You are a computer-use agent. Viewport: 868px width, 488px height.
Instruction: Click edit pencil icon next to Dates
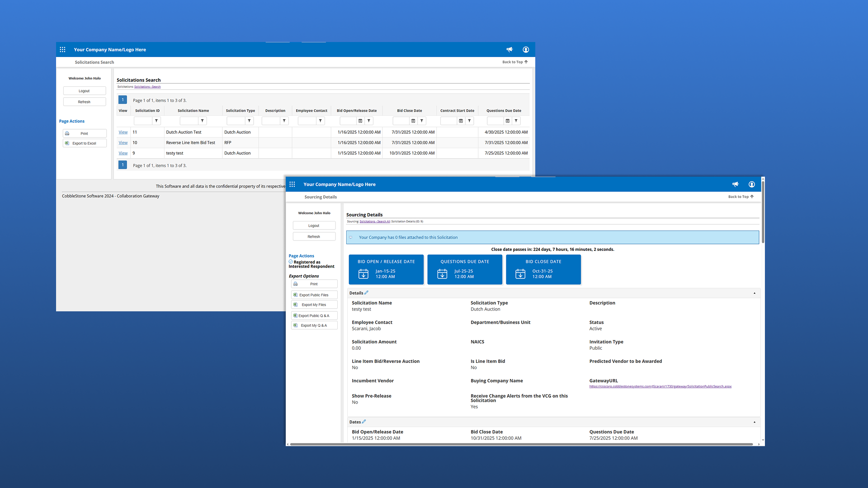point(364,422)
